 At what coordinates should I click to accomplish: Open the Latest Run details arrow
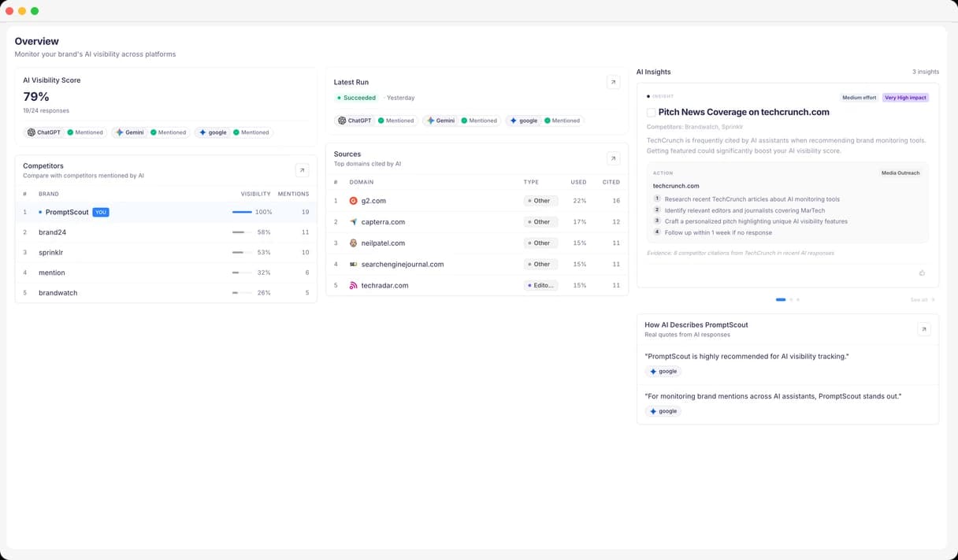coord(613,81)
